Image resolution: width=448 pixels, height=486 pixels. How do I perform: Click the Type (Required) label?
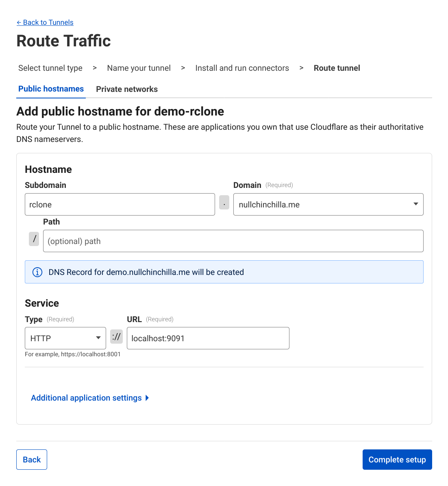50,320
